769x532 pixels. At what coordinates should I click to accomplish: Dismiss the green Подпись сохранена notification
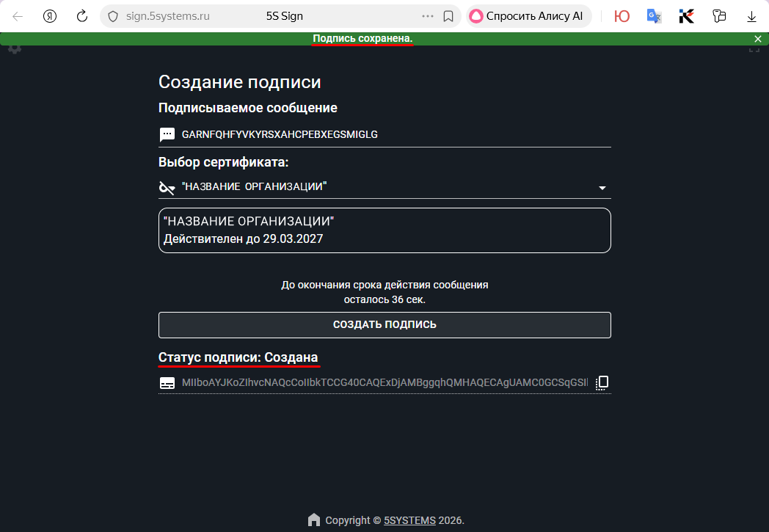click(x=757, y=39)
